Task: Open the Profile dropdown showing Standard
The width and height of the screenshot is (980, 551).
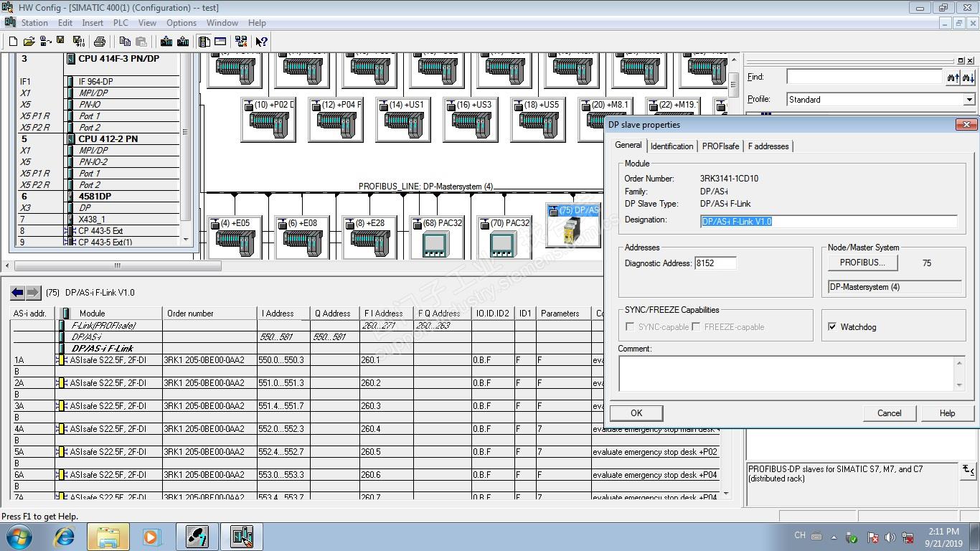Action: 969,100
